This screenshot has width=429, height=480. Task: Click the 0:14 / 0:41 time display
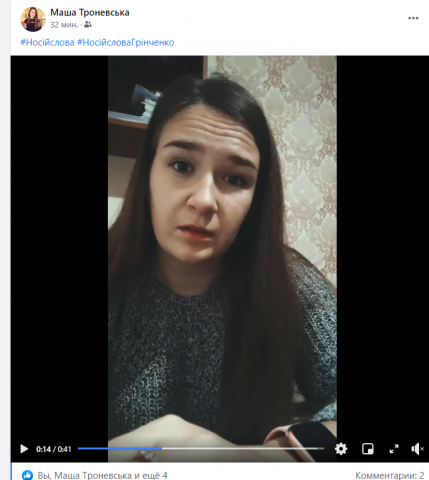click(54, 449)
